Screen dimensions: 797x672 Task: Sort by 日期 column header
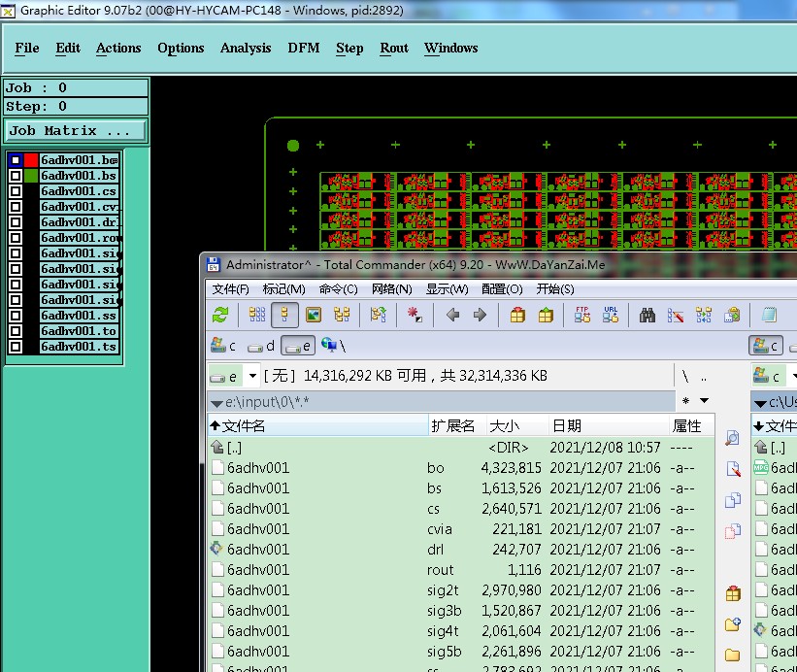(609, 425)
